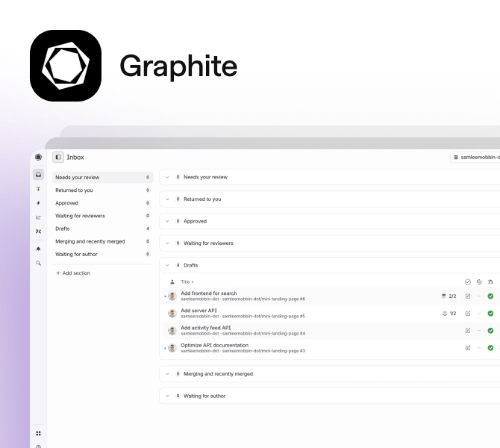The width and height of the screenshot is (500, 448).
Task: Collapse the Approved section chevron
Action: pyautogui.click(x=167, y=221)
